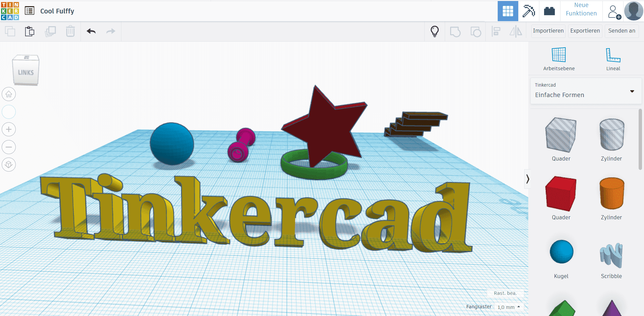Screen dimensions: 644x316
Task: Open the Fangraster 1,0 mm dropdown
Action: click(509, 307)
